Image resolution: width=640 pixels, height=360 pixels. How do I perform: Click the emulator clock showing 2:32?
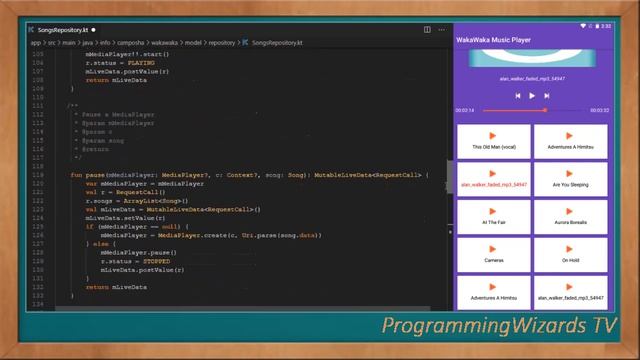pyautogui.click(x=606, y=26)
